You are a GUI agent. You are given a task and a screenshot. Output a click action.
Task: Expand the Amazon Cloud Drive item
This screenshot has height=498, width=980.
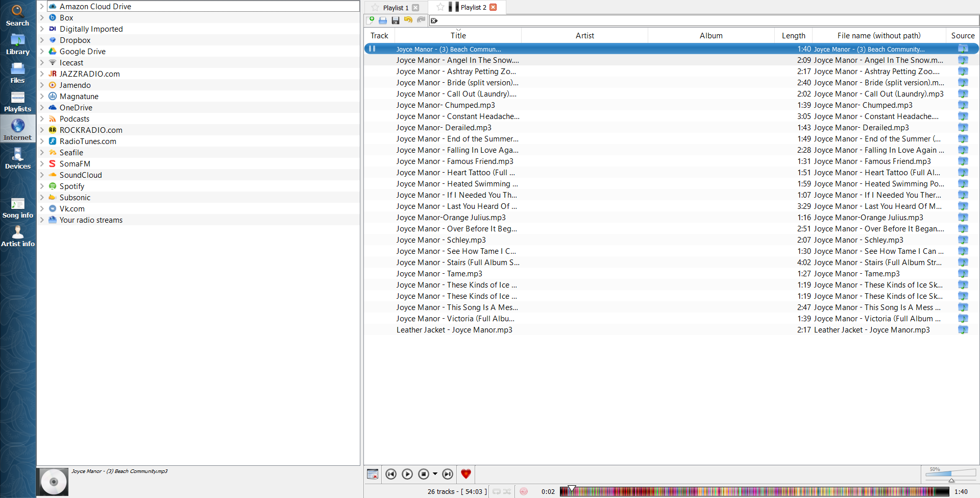point(42,7)
